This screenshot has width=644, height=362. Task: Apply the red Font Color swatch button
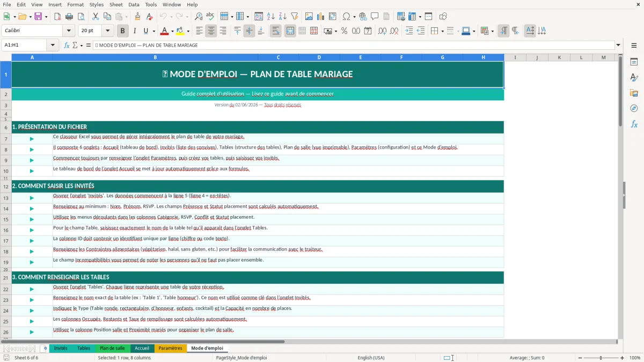pos(164,31)
